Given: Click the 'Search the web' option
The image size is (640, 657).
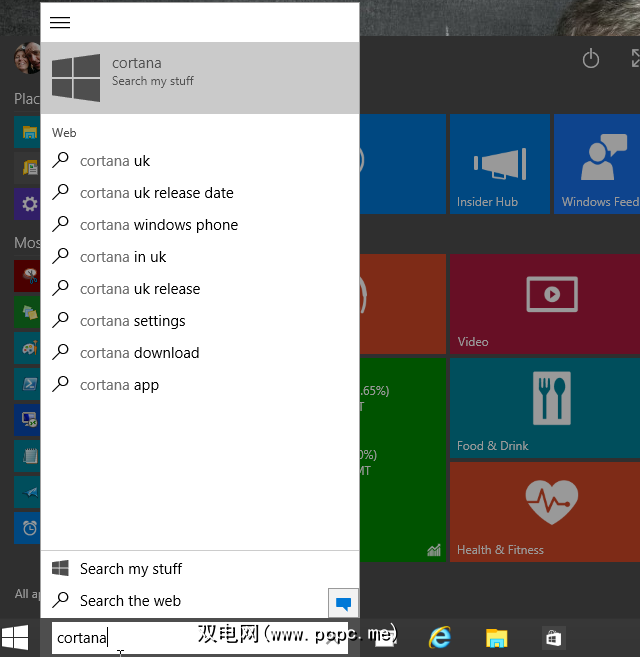Looking at the screenshot, I should pyautogui.click(x=130, y=601).
